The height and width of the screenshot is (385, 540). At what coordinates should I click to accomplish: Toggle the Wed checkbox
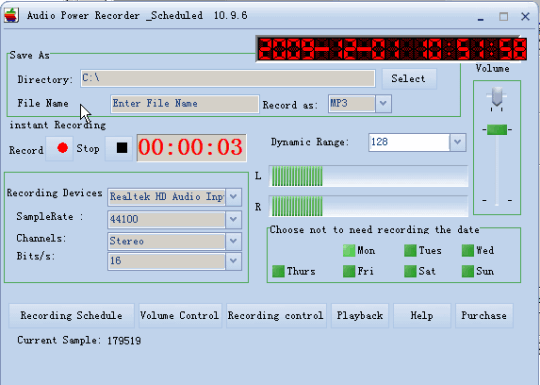point(468,250)
